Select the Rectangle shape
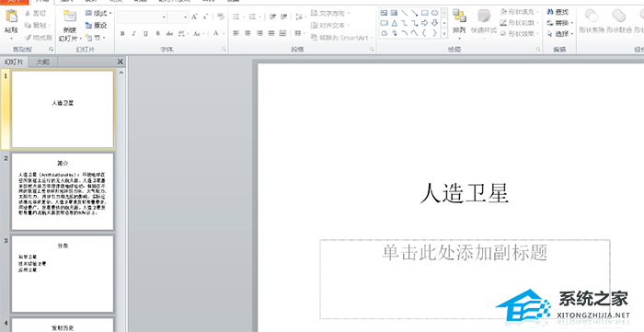The height and width of the screenshot is (332, 644). click(425, 13)
